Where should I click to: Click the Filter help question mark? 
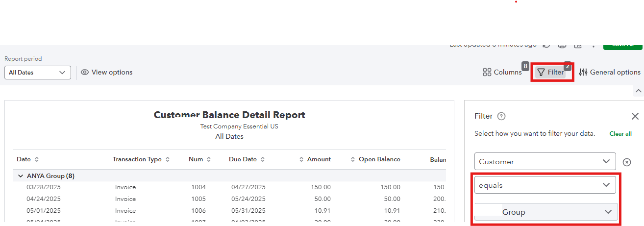click(x=501, y=116)
